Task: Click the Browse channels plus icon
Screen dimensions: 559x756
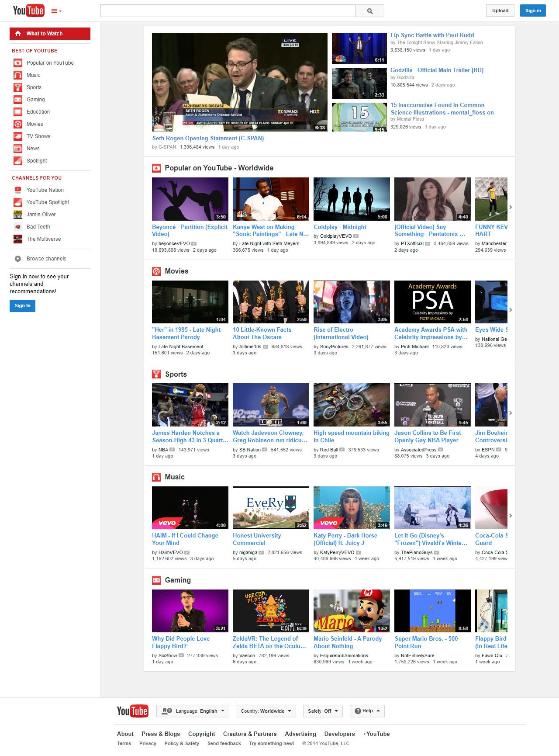Action: (18, 259)
